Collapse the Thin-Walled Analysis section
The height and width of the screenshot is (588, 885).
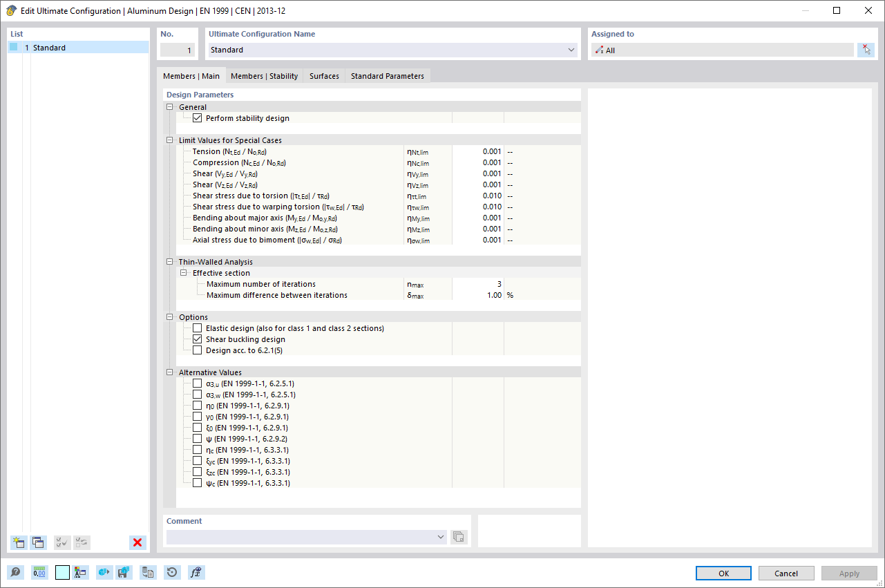click(169, 261)
